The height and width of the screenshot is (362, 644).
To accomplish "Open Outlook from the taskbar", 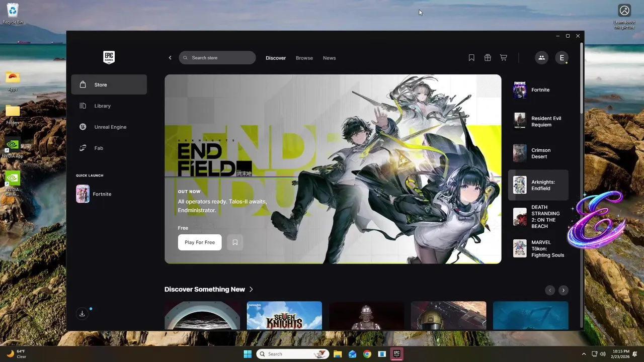I will click(353, 354).
